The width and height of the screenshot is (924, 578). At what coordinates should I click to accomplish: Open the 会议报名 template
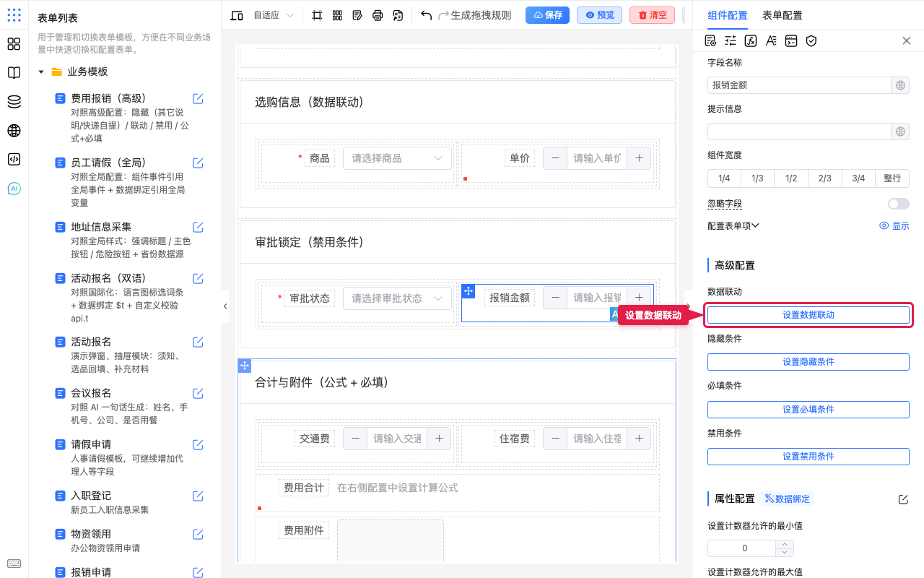[x=91, y=393]
